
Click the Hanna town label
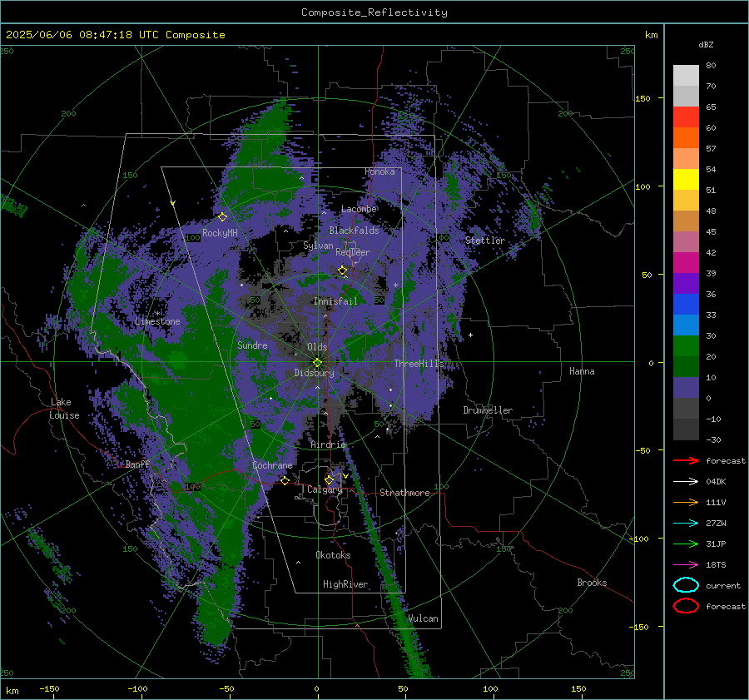point(582,371)
